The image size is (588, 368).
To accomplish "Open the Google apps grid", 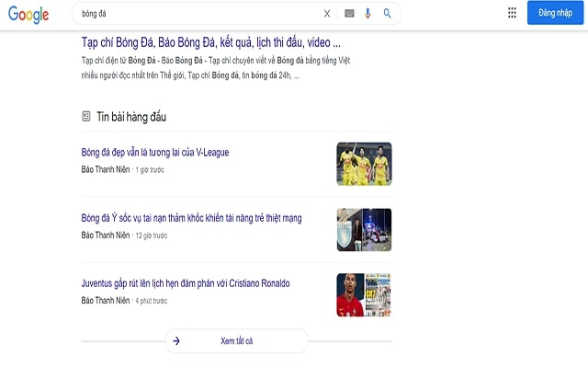I will tap(512, 13).
